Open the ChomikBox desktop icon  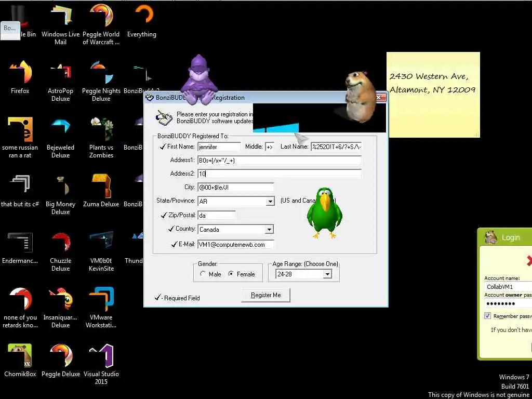point(20,361)
